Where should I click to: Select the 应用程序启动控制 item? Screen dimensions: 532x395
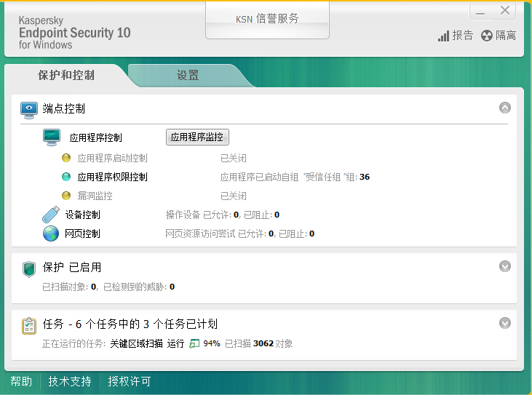[112, 158]
